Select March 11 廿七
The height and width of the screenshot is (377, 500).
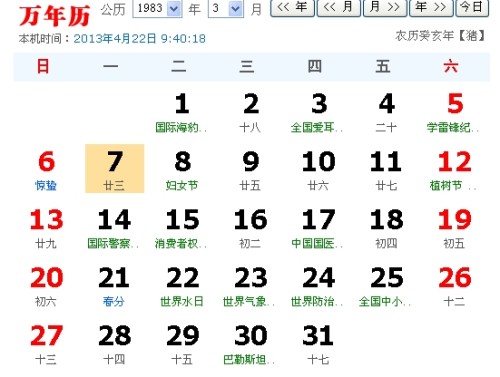pyautogui.click(x=386, y=170)
